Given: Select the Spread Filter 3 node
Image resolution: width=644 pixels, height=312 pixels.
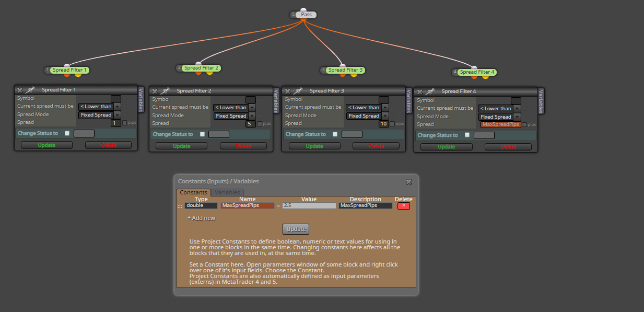Looking at the screenshot, I should click(346, 70).
